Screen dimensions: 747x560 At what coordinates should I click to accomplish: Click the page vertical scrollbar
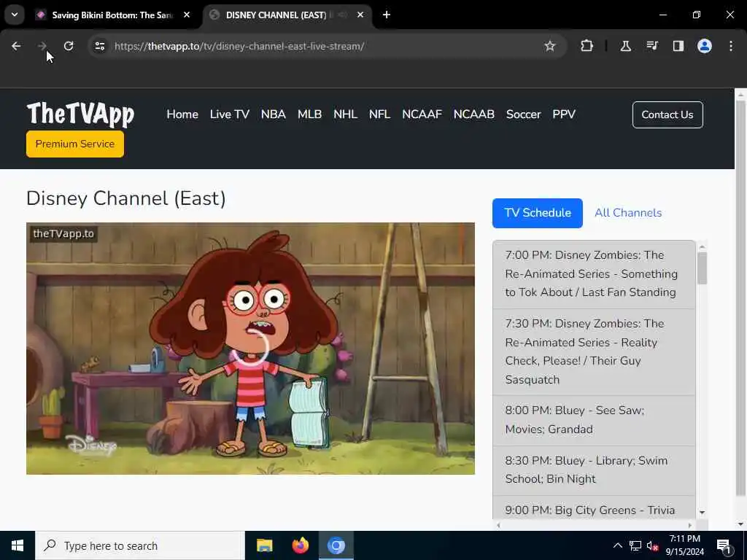(x=740, y=297)
